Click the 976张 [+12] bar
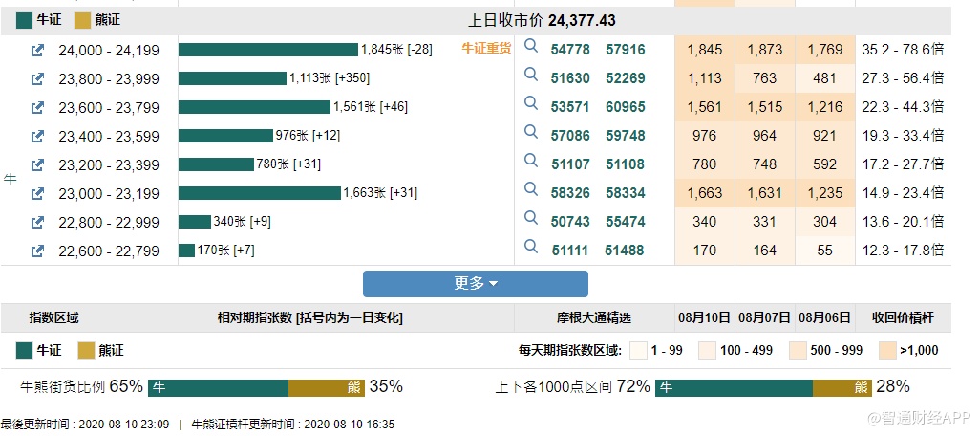The height and width of the screenshot is (436, 980). click(225, 136)
